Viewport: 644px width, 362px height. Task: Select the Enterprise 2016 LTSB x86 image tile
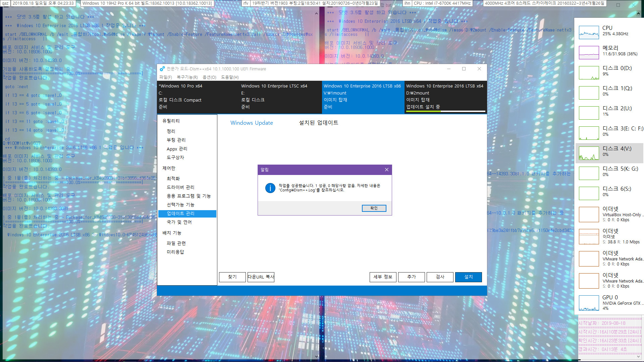tap(363, 97)
